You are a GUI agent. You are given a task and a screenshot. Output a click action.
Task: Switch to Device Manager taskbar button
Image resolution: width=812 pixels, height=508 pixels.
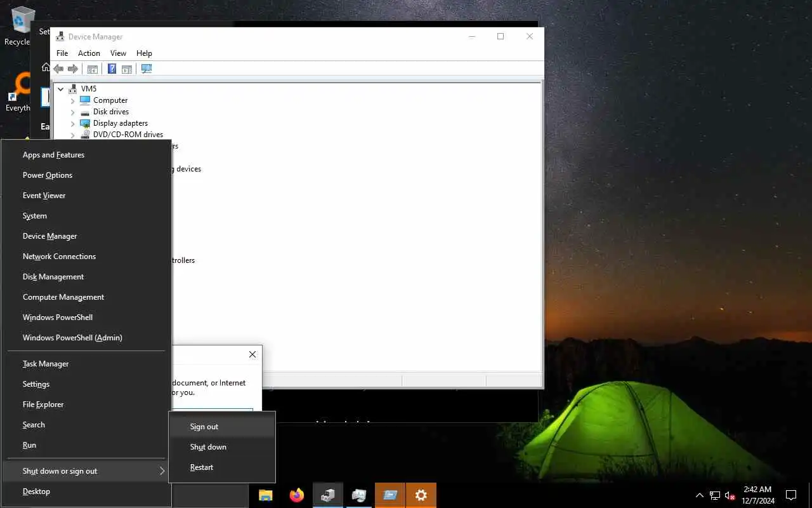pyautogui.click(x=328, y=495)
